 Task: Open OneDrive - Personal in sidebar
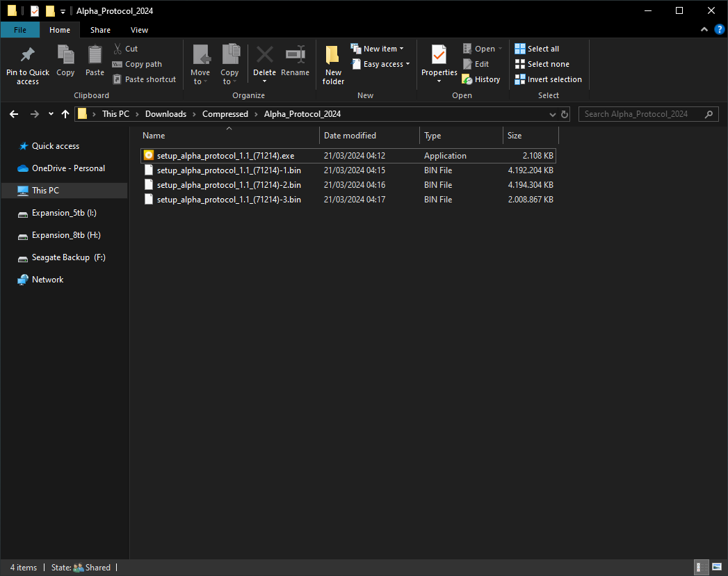pos(68,168)
